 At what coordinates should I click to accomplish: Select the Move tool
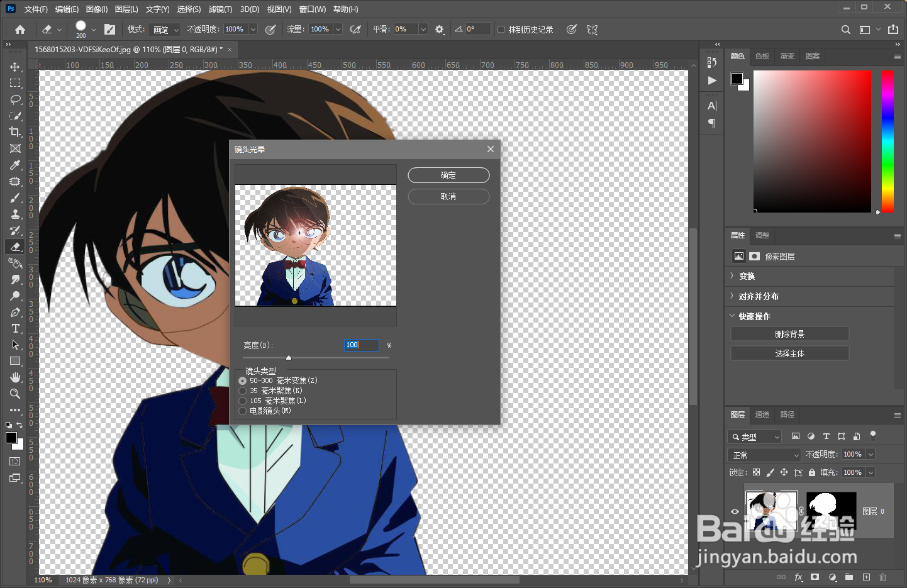[x=15, y=67]
